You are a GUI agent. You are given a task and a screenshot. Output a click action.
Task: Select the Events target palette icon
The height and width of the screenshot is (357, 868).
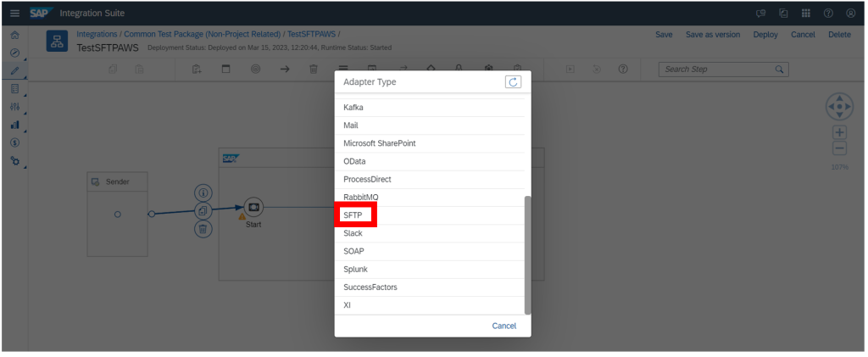(255, 70)
